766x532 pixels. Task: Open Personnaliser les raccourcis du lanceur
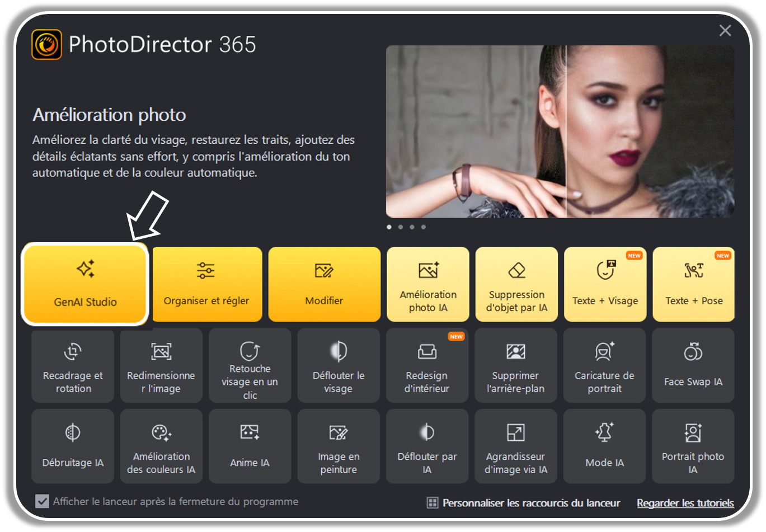[530, 503]
